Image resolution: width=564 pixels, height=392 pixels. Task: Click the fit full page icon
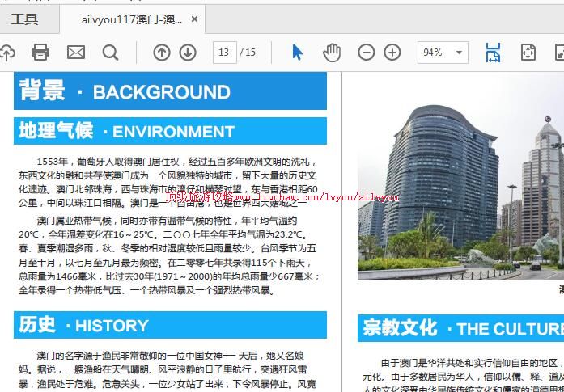[528, 53]
